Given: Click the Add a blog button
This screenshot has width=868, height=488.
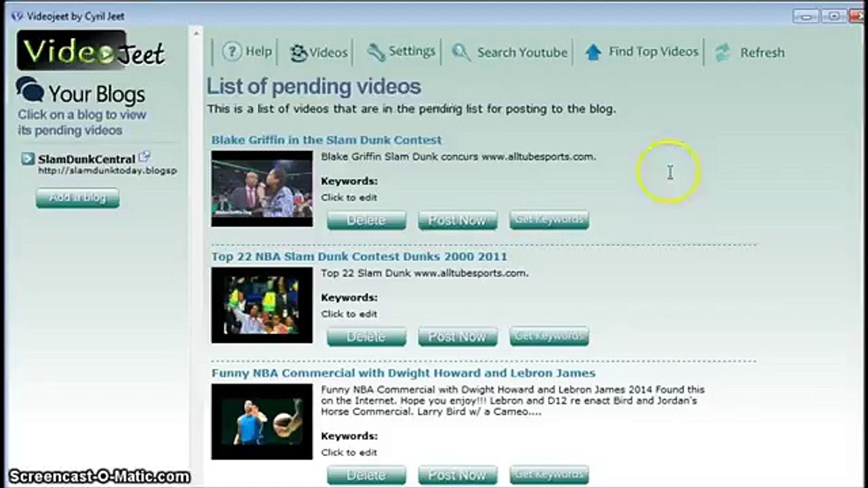Looking at the screenshot, I should coord(77,197).
